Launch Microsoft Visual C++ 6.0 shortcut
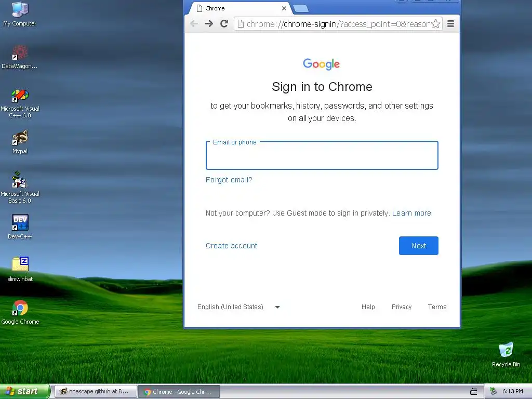Viewport: 532px width, 399px height. pyautogui.click(x=20, y=103)
